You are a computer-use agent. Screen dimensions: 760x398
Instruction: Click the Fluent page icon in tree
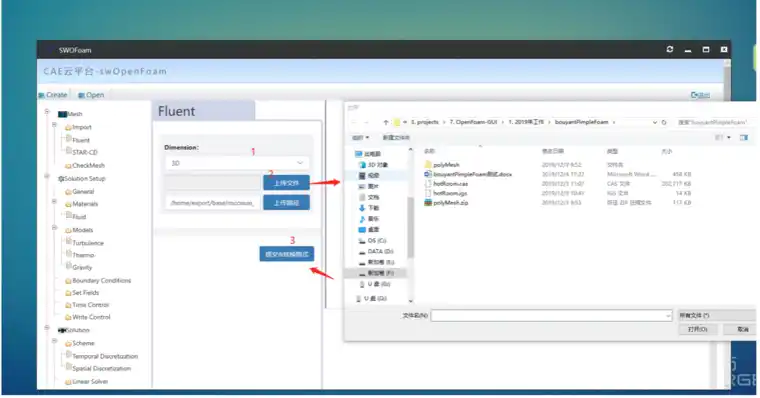[69, 139]
